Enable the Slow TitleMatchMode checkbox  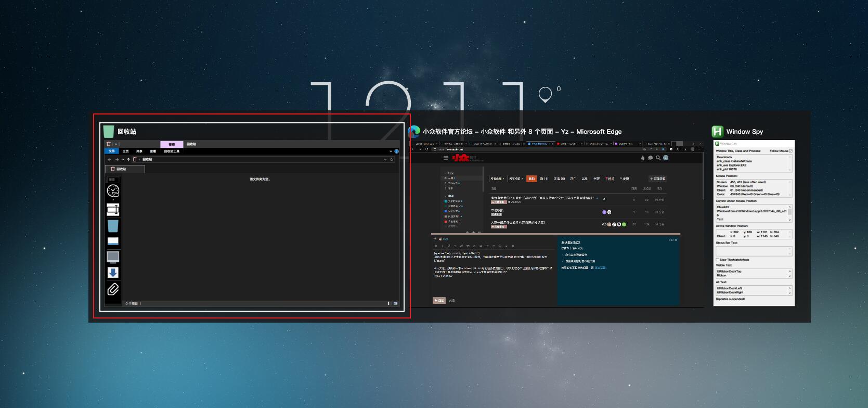[718, 260]
